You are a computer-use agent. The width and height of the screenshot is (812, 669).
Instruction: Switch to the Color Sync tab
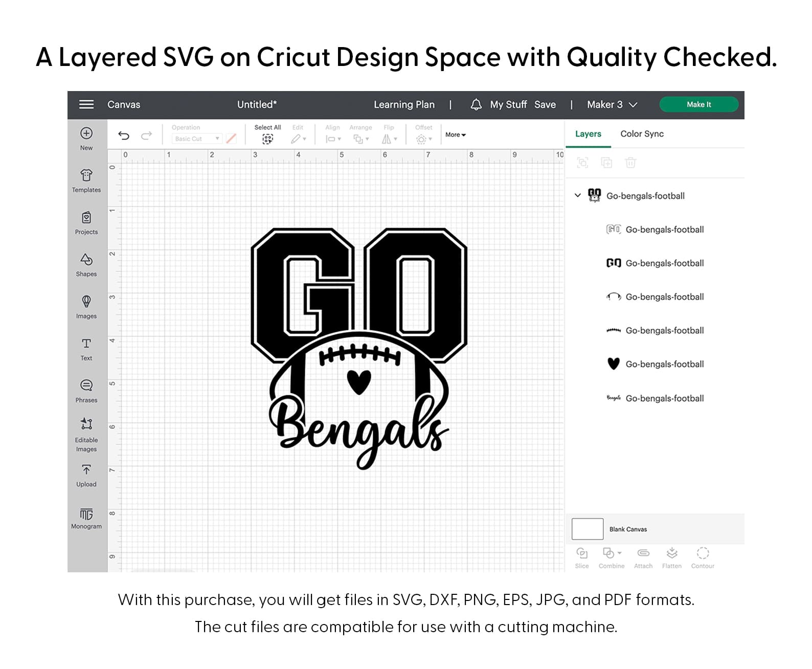tap(642, 134)
